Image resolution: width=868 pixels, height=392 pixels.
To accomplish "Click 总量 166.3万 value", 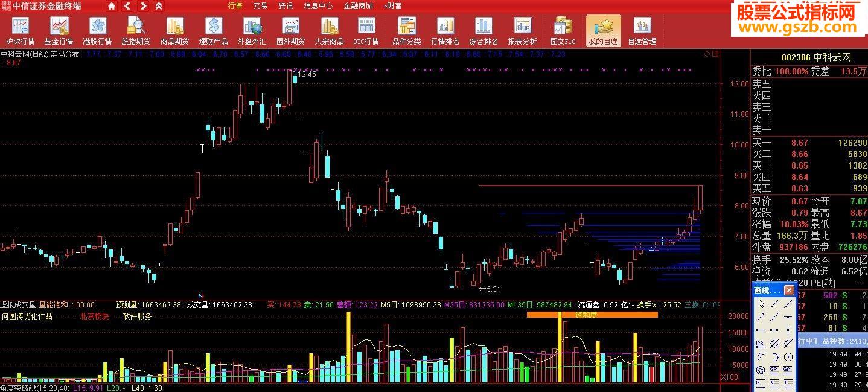I will [791, 236].
